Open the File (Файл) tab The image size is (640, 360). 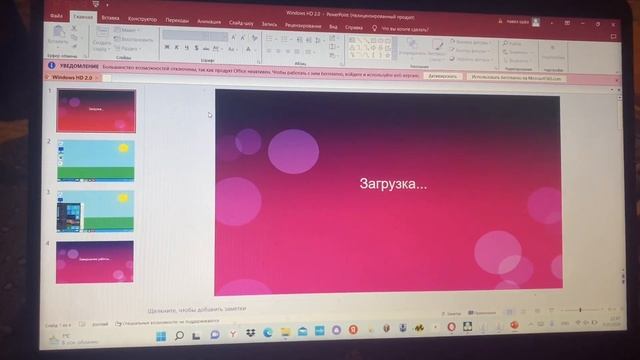pyautogui.click(x=57, y=16)
